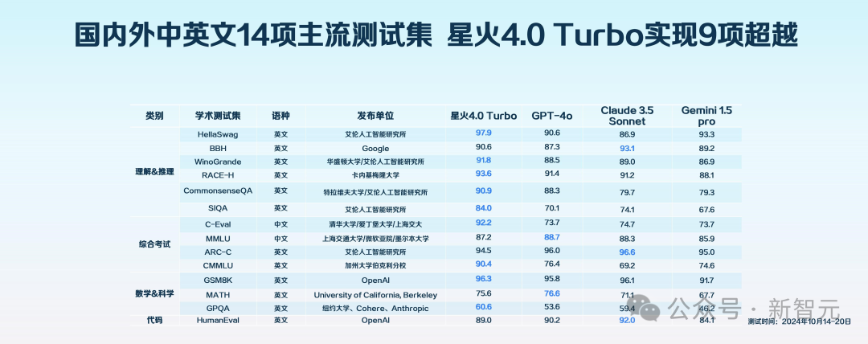Select the 理解&推理 category label

[154, 171]
